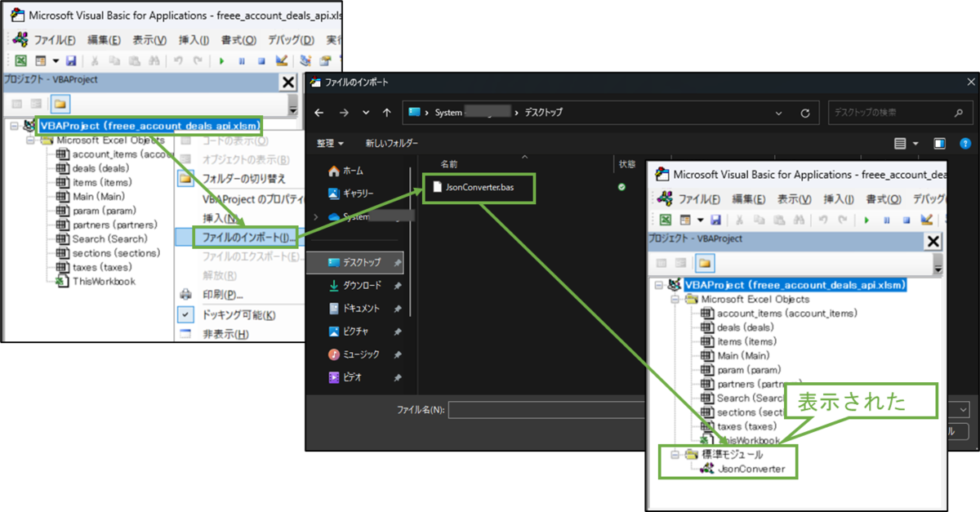This screenshot has width=980, height=512.
Task: Open recent locations chevron in import dialog
Action: (x=365, y=113)
